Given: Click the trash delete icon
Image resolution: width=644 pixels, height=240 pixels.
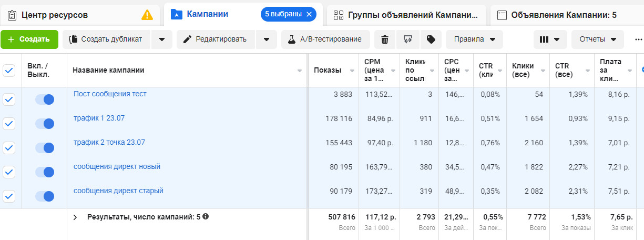Looking at the screenshot, I should 385,39.
